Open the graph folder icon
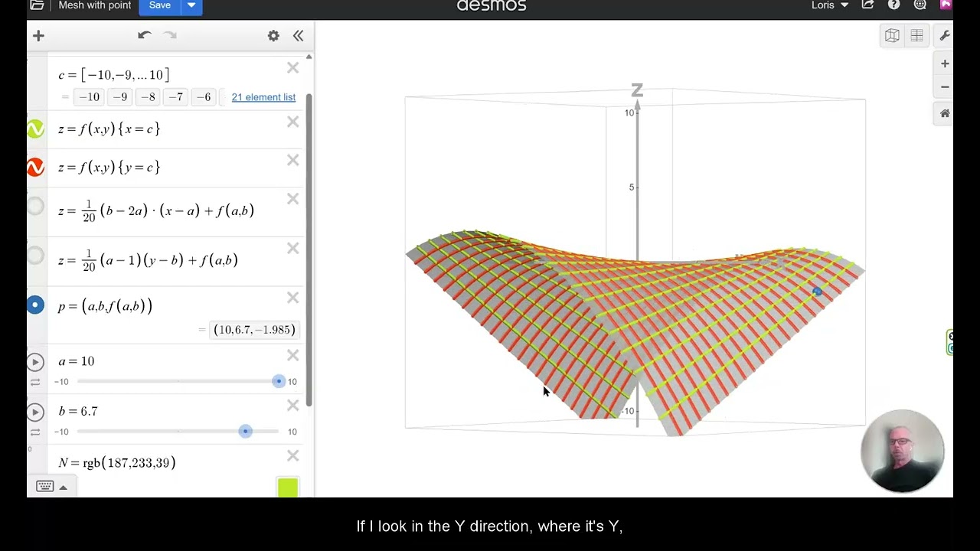This screenshot has height=551, width=980. point(36,5)
